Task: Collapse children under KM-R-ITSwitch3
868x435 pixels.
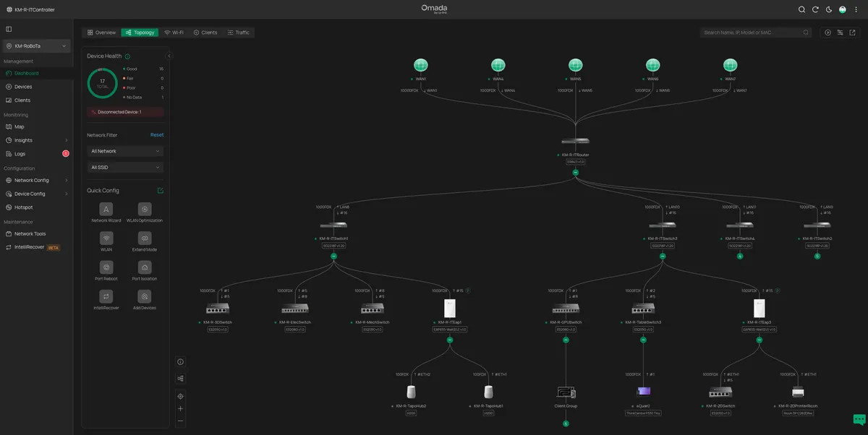Action: coord(662,256)
